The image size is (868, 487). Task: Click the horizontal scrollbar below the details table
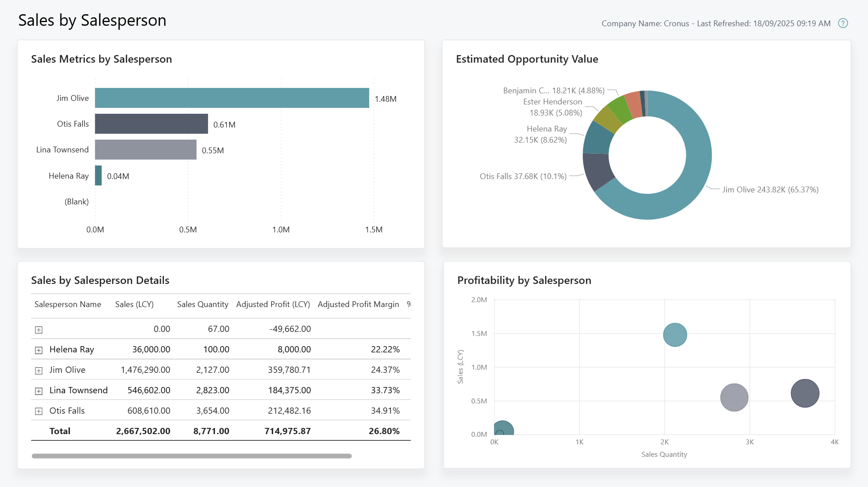click(x=190, y=455)
